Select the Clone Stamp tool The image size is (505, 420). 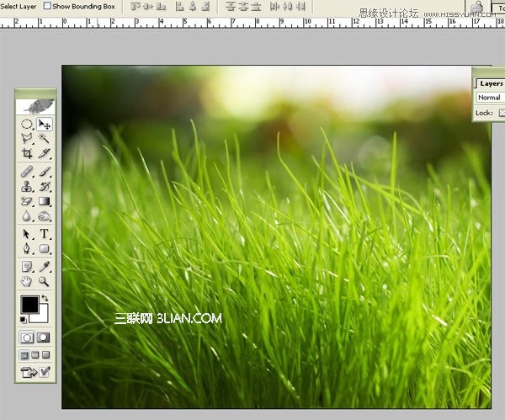[27, 187]
